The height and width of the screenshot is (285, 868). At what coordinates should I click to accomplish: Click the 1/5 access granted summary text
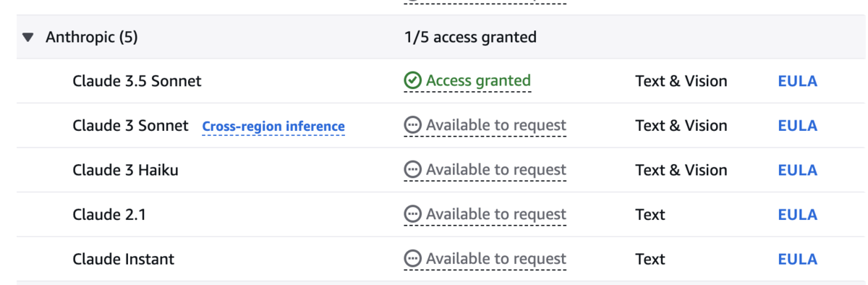(470, 37)
